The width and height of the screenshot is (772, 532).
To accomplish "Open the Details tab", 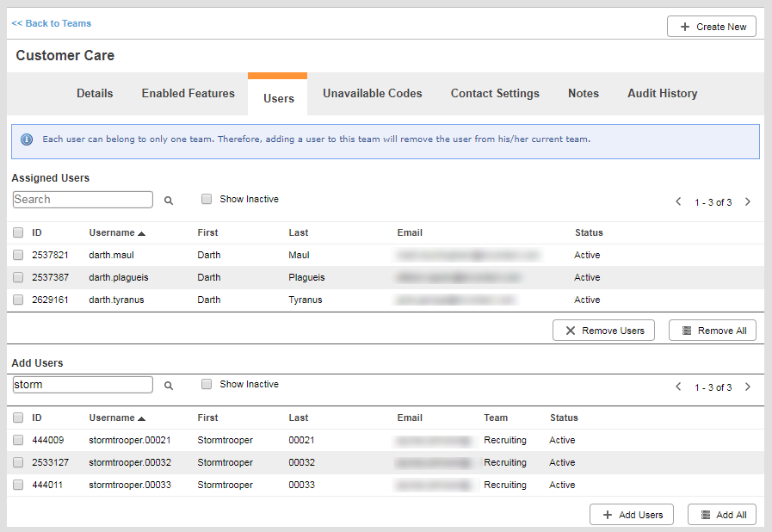I will 95,94.
